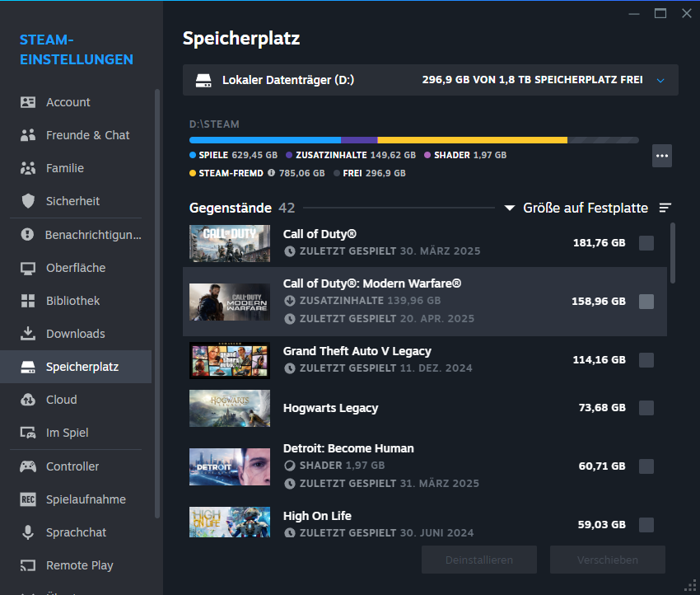Tick the Detroit: Become Human checkbox
Viewport: 700px width, 595px height.
click(646, 466)
